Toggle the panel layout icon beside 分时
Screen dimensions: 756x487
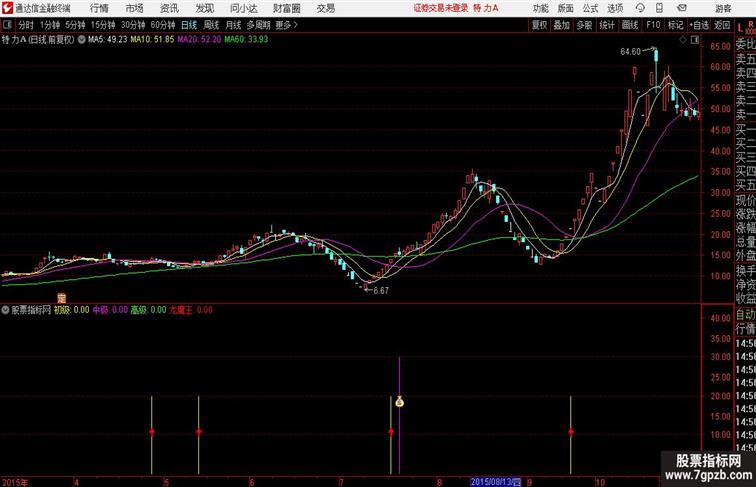point(7,25)
